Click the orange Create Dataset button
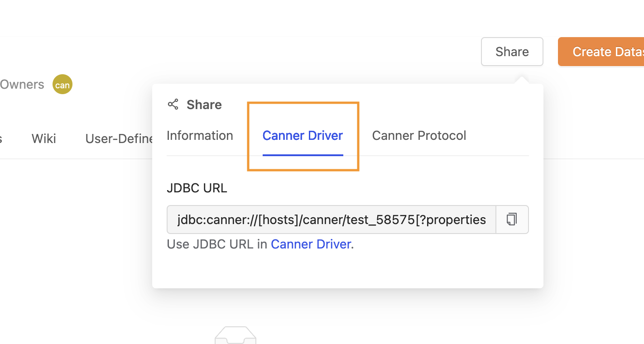 pyautogui.click(x=601, y=52)
